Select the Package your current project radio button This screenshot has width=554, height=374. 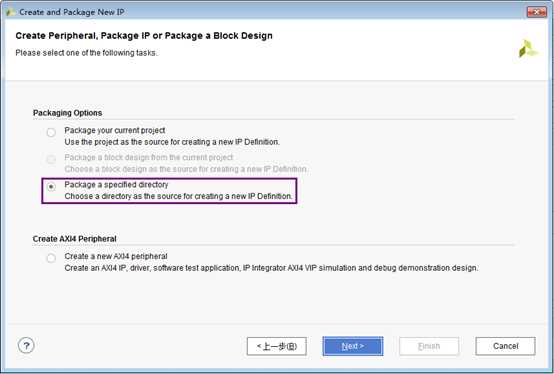(51, 132)
